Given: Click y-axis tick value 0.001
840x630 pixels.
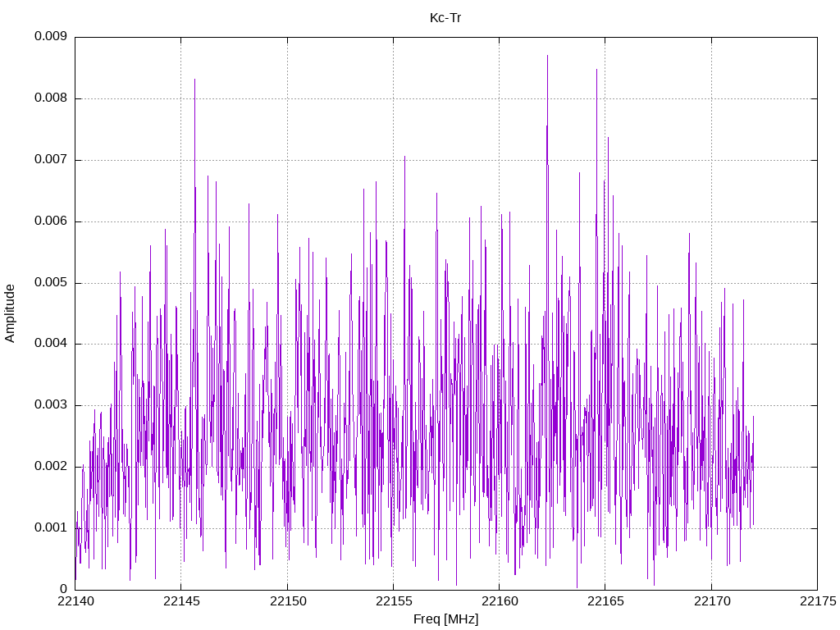Looking at the screenshot, I should coord(51,528).
